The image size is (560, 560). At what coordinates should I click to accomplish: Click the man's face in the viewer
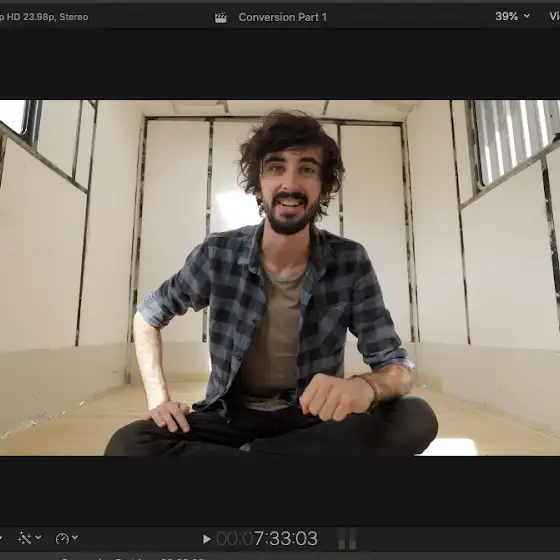(290, 191)
